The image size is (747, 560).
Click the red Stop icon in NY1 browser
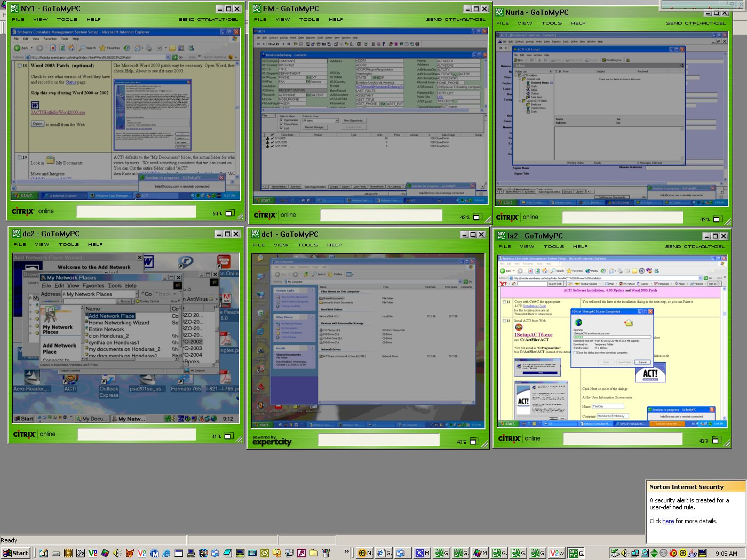(52, 48)
